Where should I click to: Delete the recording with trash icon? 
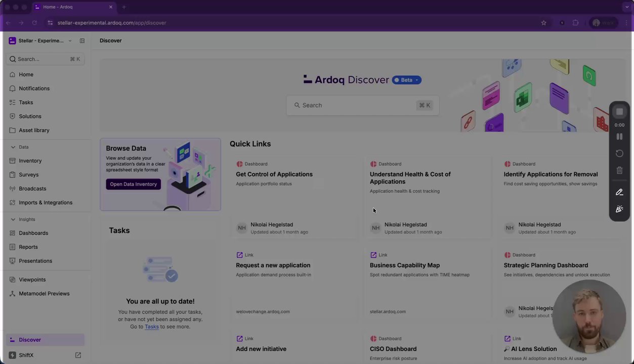(619, 170)
